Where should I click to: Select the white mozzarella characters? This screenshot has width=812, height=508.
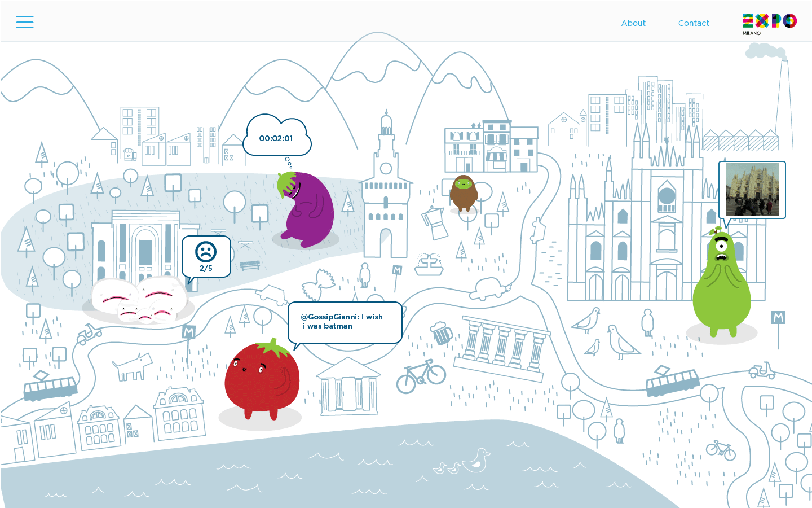click(139, 300)
